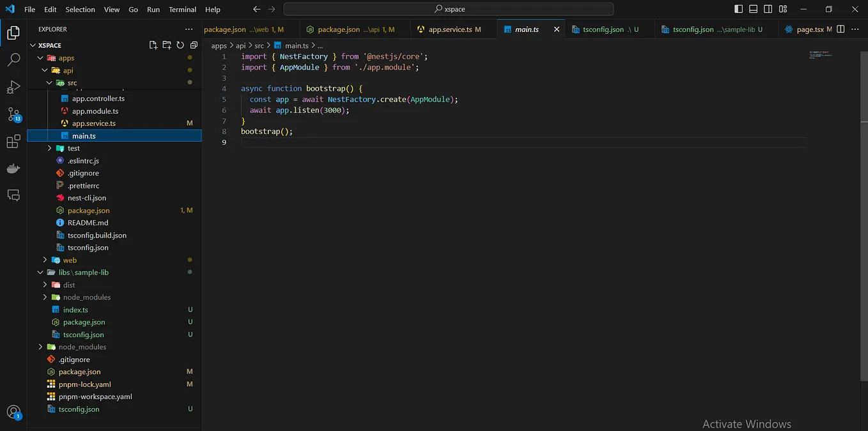
Task: Open the Accounts icon at the bottom
Action: click(13, 413)
